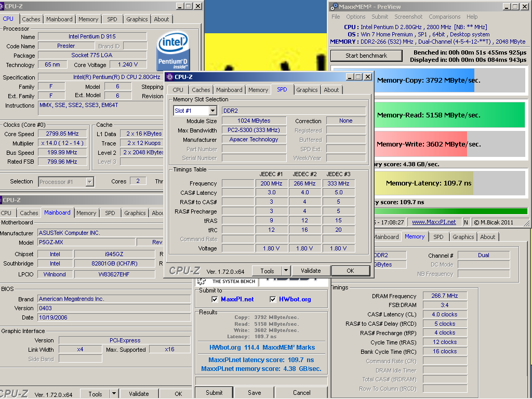Click the Memory-Latency result bar
Viewport: 532px width, 399px height.
450,183
